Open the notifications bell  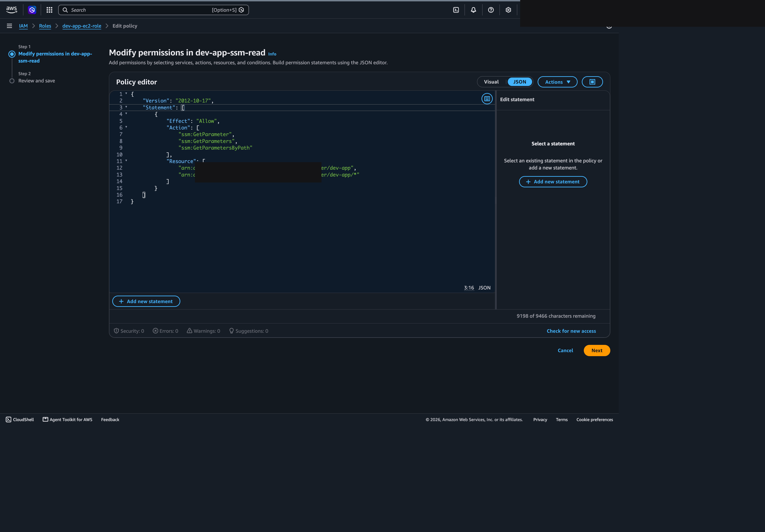(473, 10)
